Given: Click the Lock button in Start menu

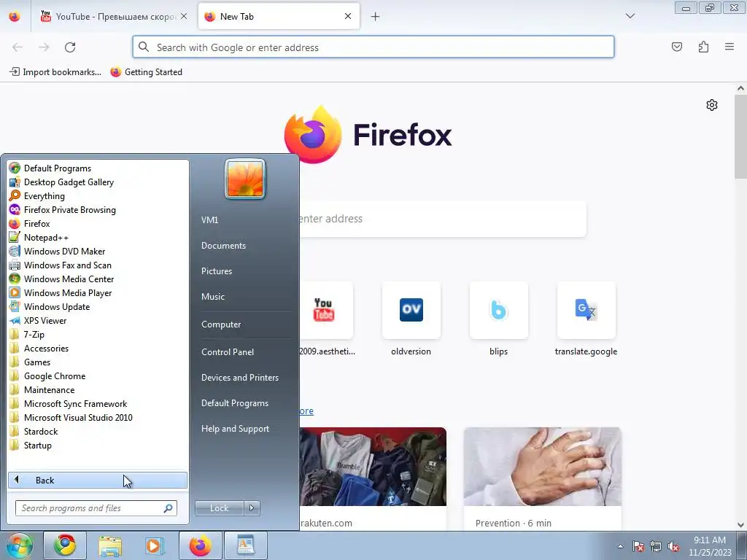Looking at the screenshot, I should tap(219, 508).
